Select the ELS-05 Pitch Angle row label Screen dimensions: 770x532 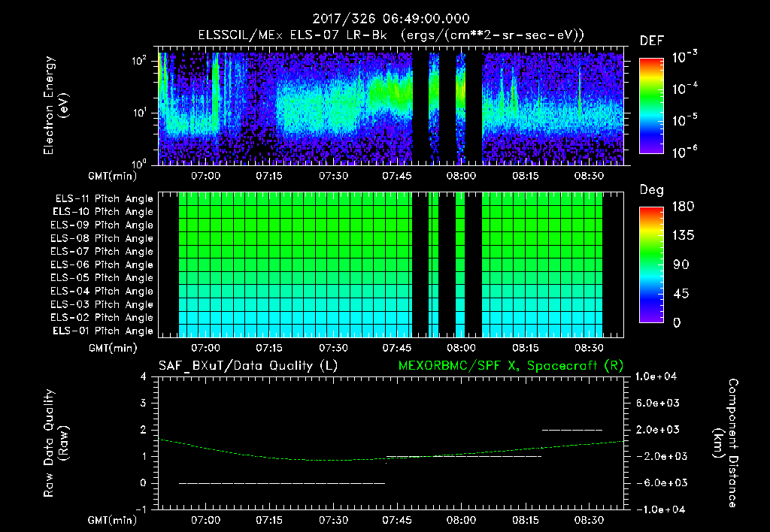(102, 278)
